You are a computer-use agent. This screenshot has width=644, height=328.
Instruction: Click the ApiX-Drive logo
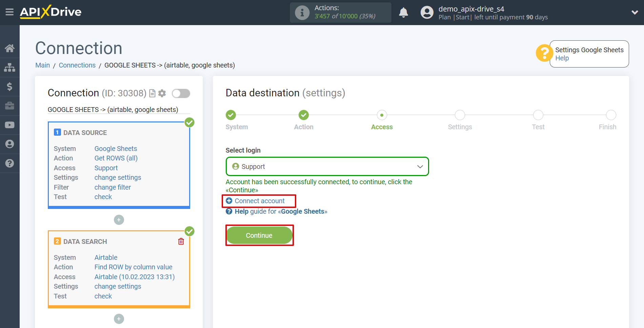click(51, 12)
